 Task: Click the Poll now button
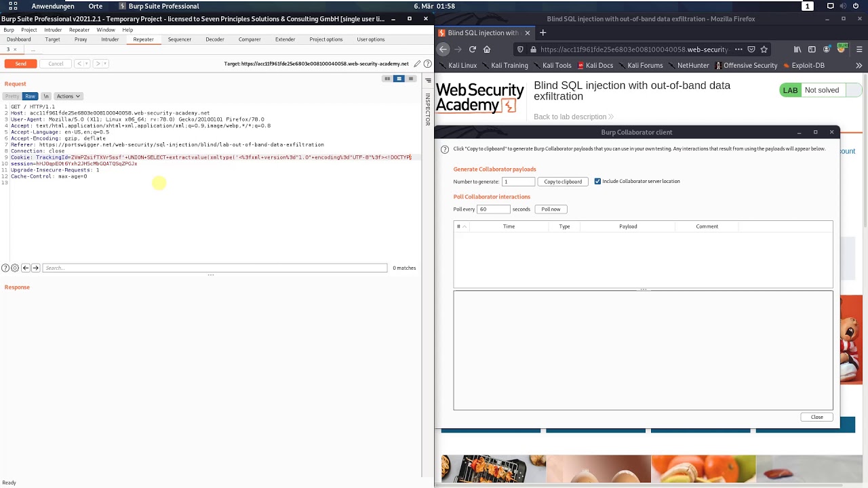point(551,209)
